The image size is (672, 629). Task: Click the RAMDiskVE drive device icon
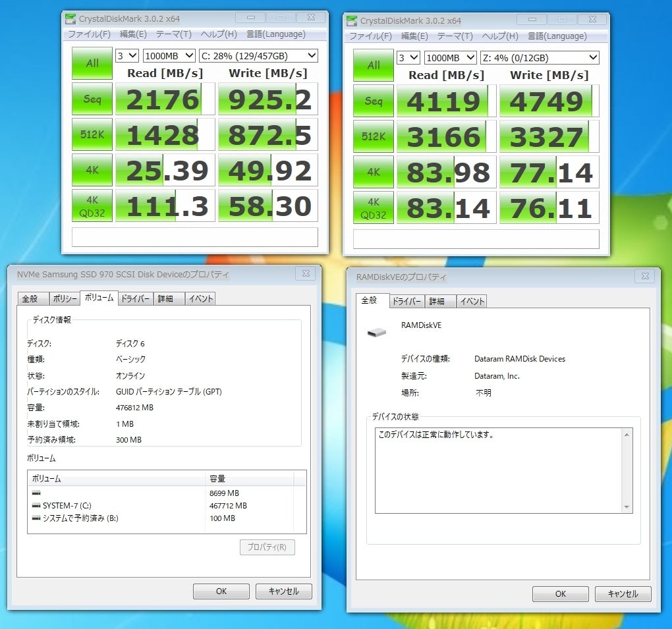[377, 332]
